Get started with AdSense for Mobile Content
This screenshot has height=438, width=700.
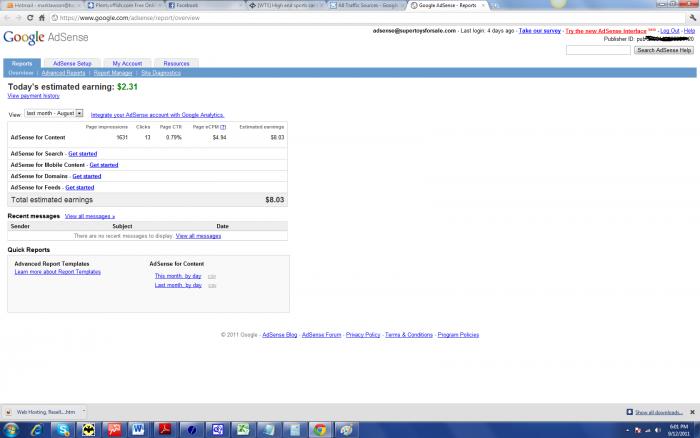coord(104,165)
